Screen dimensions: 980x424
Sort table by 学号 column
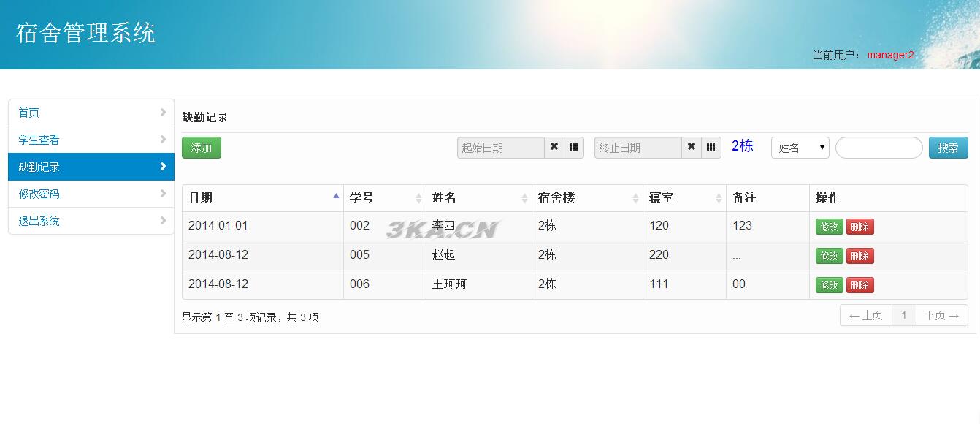(384, 197)
